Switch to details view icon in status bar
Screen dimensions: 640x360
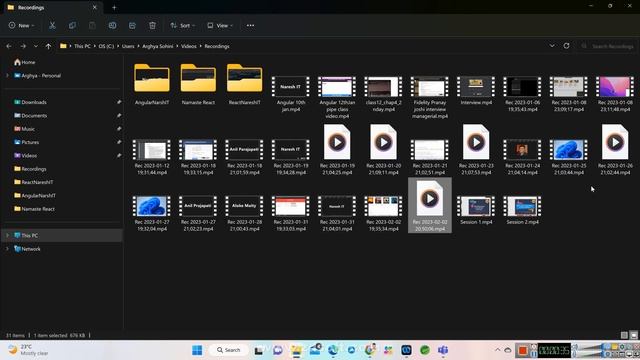pyautogui.click(x=624, y=335)
